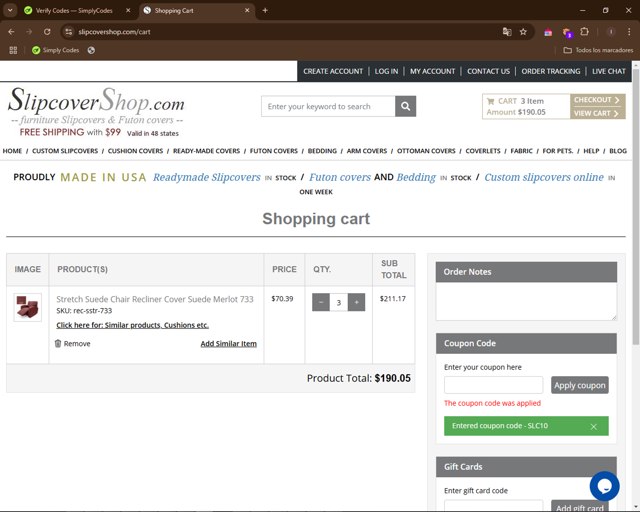The image size is (640, 512).
Task: Click the SlipcoverShop.com logo
Action: click(x=96, y=111)
